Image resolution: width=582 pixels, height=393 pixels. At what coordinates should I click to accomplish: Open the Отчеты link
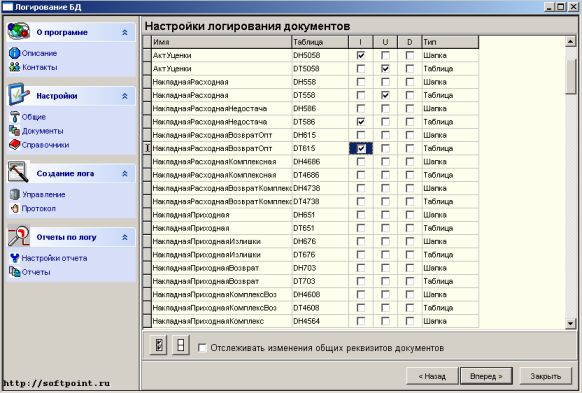36,272
